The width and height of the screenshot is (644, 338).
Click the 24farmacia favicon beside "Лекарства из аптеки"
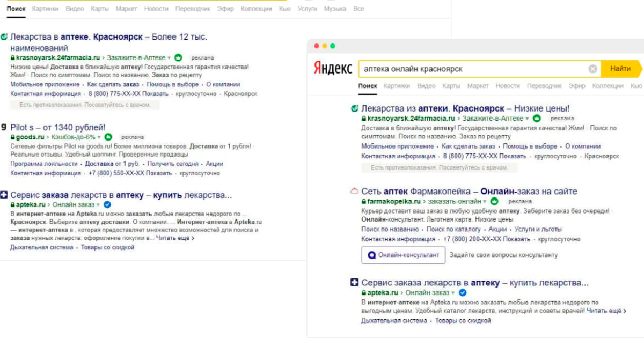354,108
